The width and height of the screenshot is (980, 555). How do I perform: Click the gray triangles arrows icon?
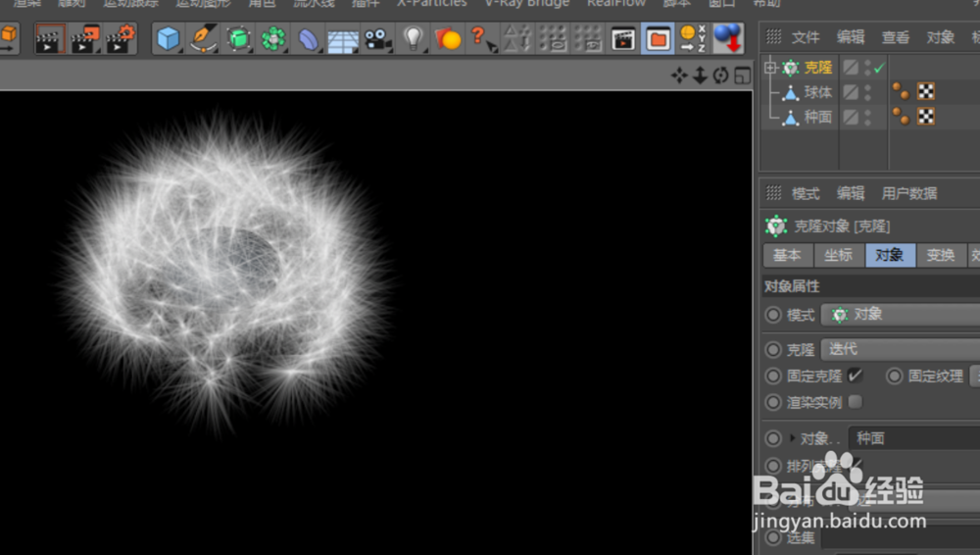point(517,39)
